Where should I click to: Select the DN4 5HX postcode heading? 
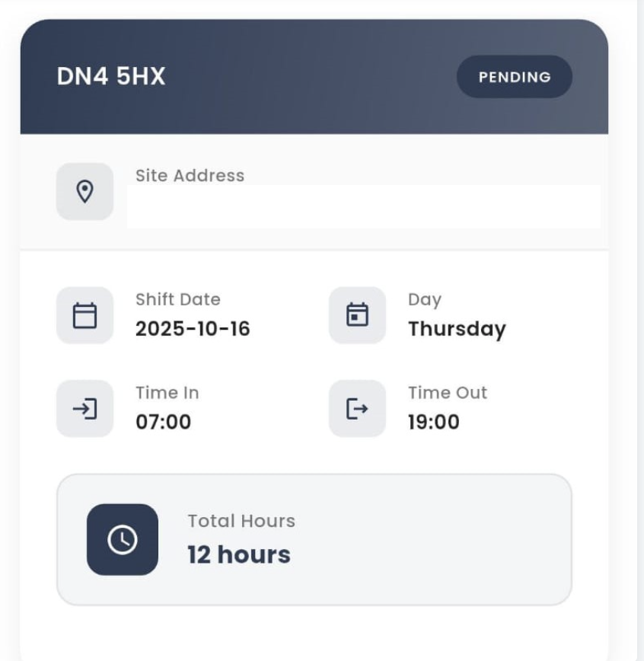point(111,76)
